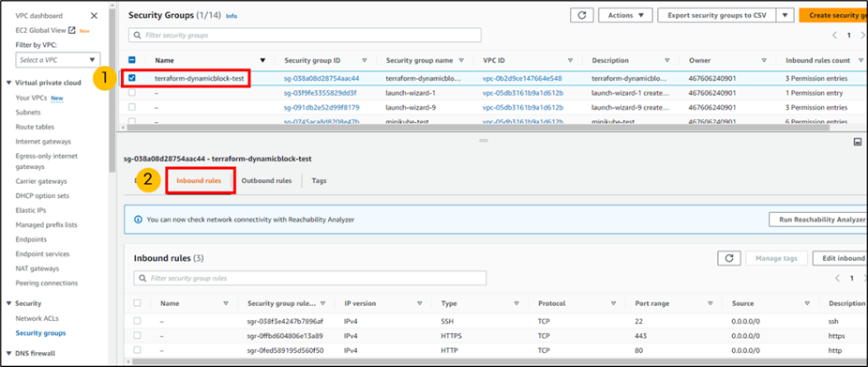Focus the Filter security groups search field
The image size is (868, 367).
[305, 35]
